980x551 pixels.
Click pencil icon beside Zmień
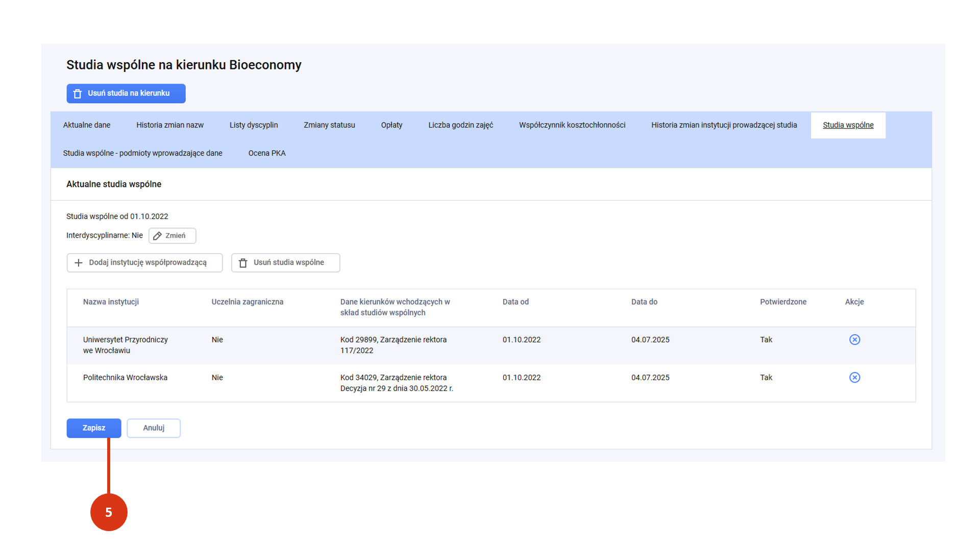click(157, 236)
